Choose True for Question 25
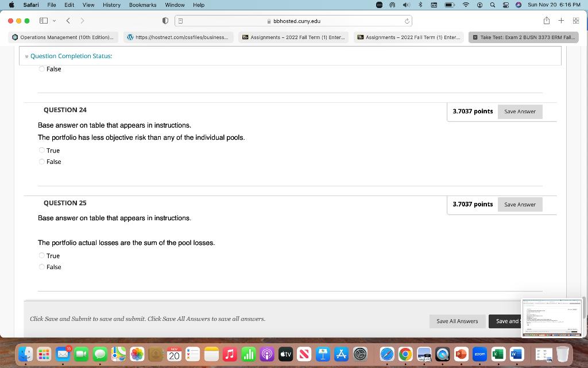The width and height of the screenshot is (588, 368). tap(41, 255)
